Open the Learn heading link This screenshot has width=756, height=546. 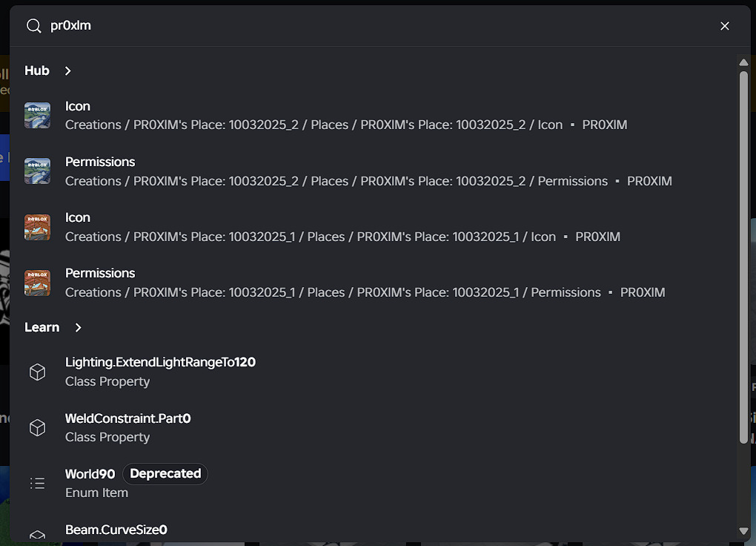[x=42, y=328]
